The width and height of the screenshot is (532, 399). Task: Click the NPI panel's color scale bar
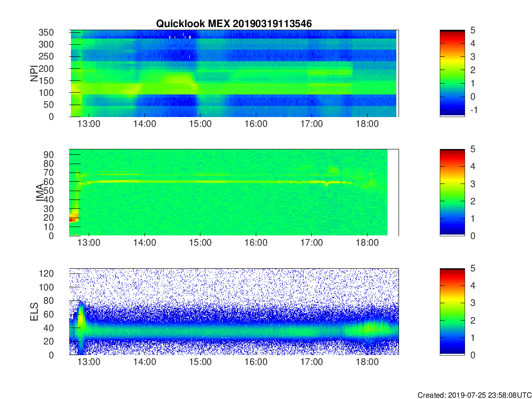coord(452,73)
